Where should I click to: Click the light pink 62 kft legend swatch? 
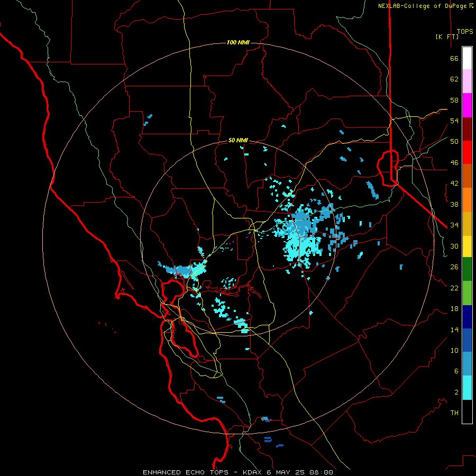(467, 81)
